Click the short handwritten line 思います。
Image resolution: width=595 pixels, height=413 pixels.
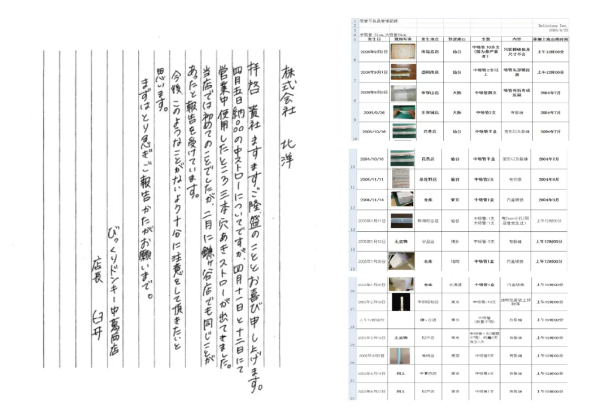tap(162, 90)
